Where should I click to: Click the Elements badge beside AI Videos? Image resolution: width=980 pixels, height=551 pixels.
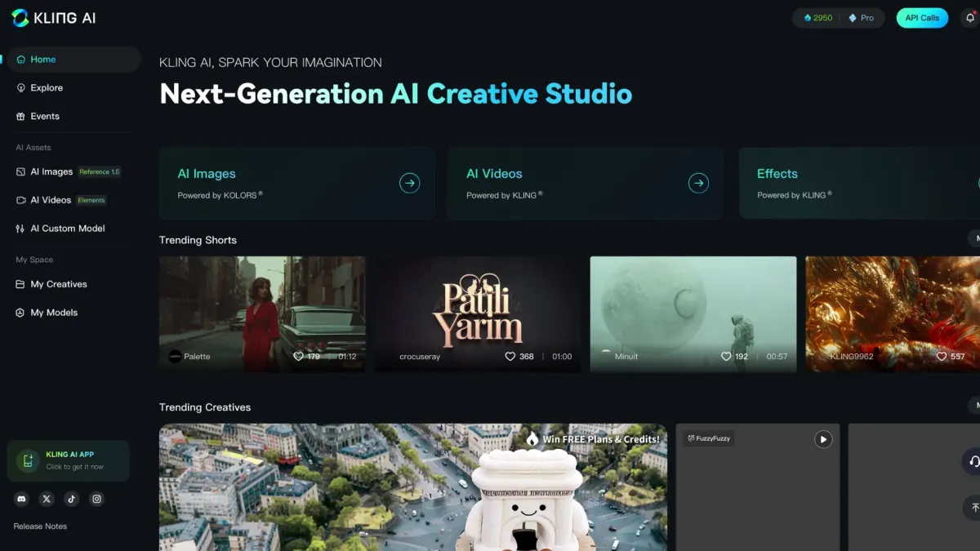pos(91,200)
